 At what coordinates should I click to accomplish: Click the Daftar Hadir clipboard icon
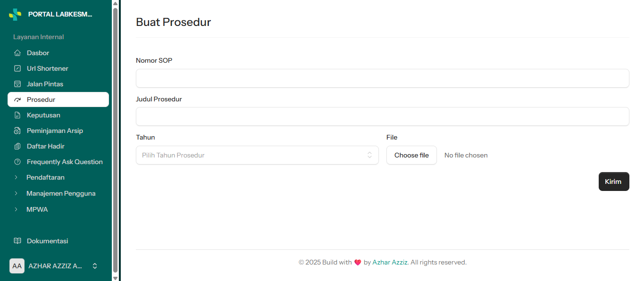point(17,146)
